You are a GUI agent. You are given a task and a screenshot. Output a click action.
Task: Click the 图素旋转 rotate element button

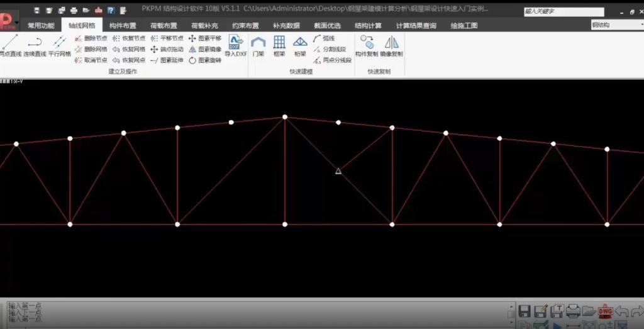point(204,60)
